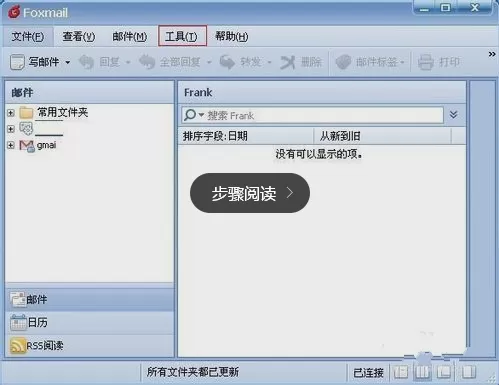The height and width of the screenshot is (385, 499).
Task: Select the gmai account
Action: pos(46,145)
